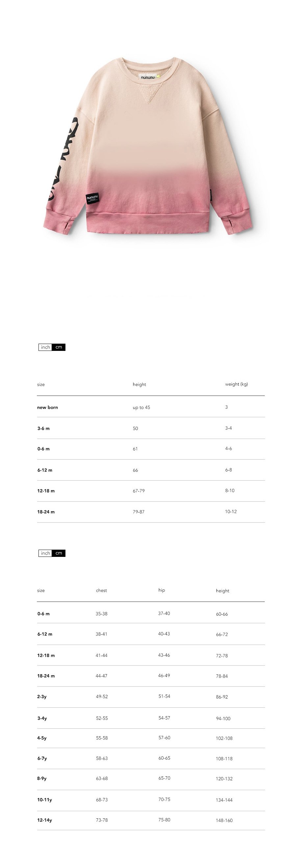This screenshot has width=296, height=868.
Task: Click the weight (kg) column header
Action: click(x=236, y=384)
